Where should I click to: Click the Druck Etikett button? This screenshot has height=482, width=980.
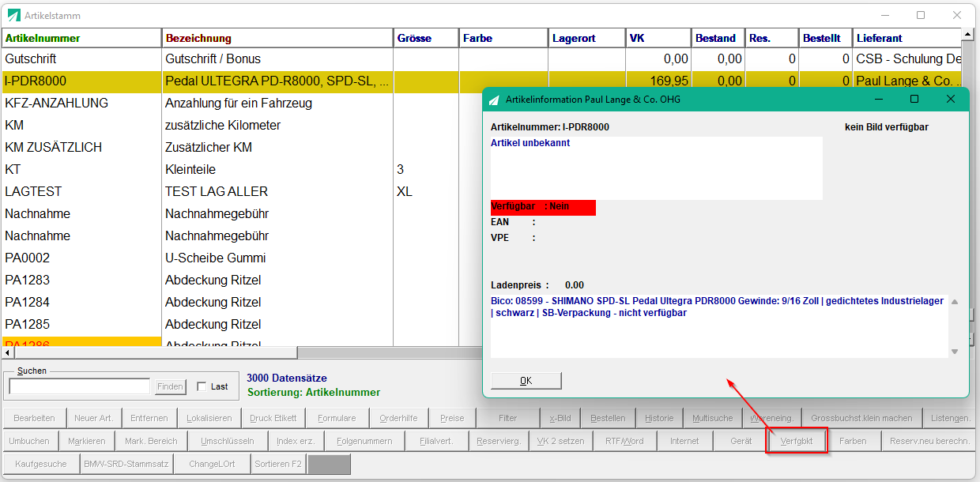[x=273, y=418]
